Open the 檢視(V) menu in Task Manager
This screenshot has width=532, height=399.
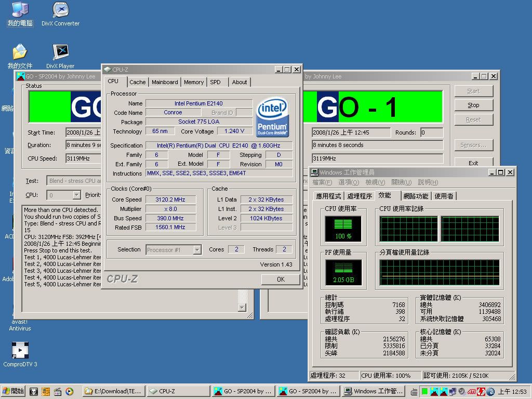click(x=375, y=182)
